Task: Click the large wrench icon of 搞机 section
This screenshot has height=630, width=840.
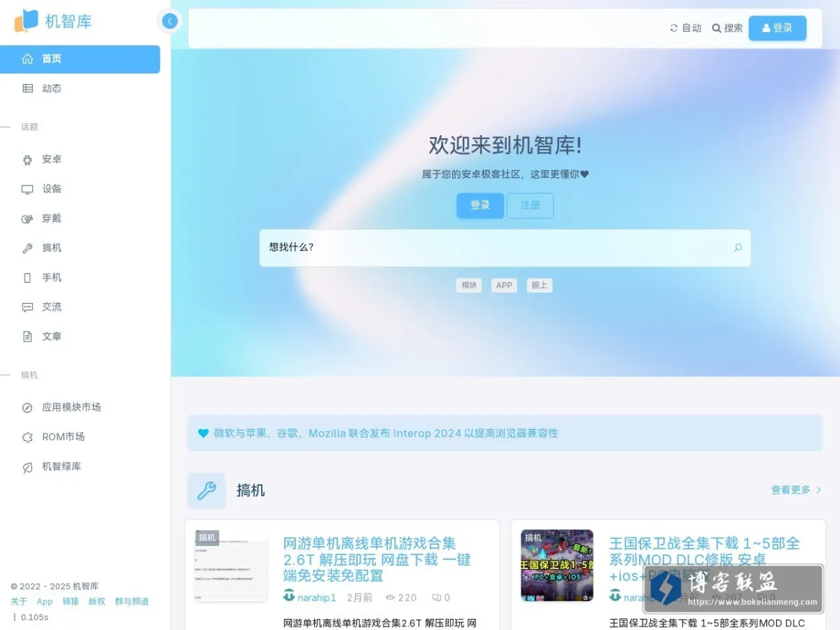Action: point(206,491)
